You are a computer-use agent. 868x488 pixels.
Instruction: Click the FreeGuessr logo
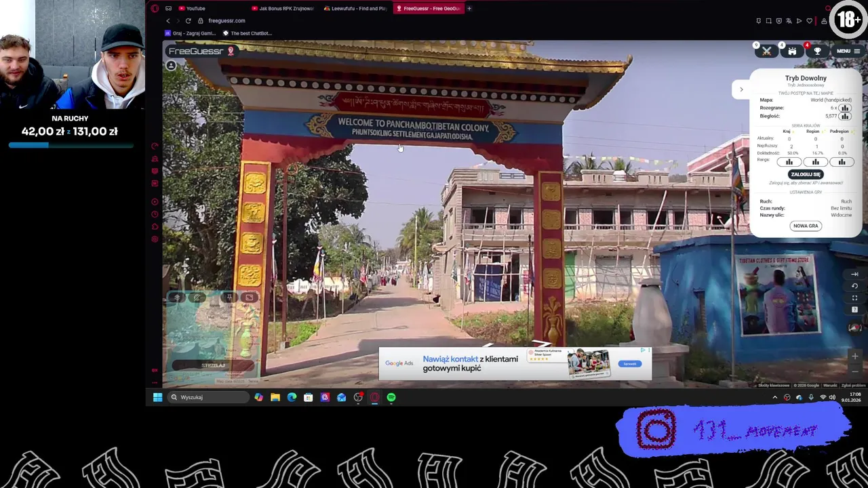pos(201,52)
